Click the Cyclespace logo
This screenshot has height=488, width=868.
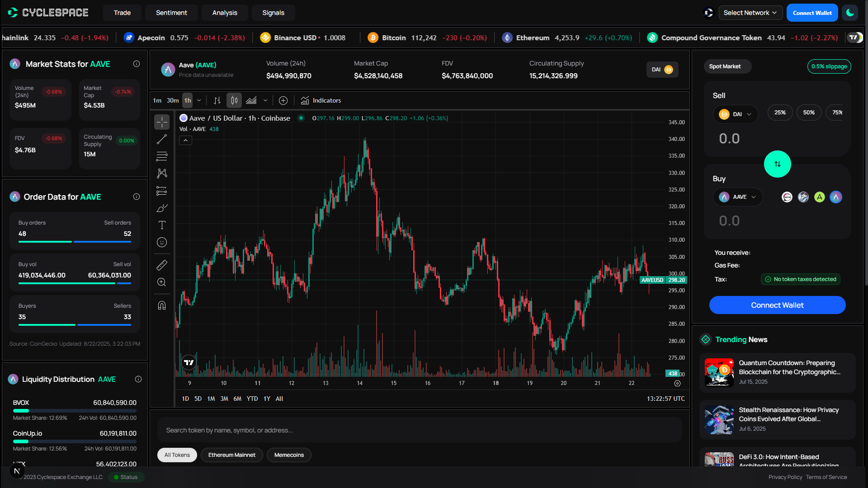click(48, 13)
